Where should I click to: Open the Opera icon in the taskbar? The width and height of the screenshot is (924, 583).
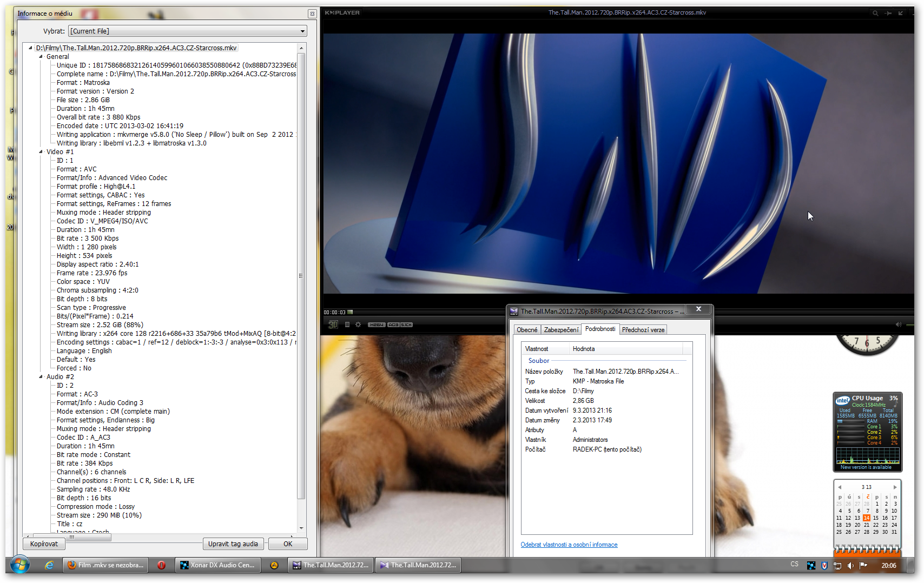click(x=161, y=565)
